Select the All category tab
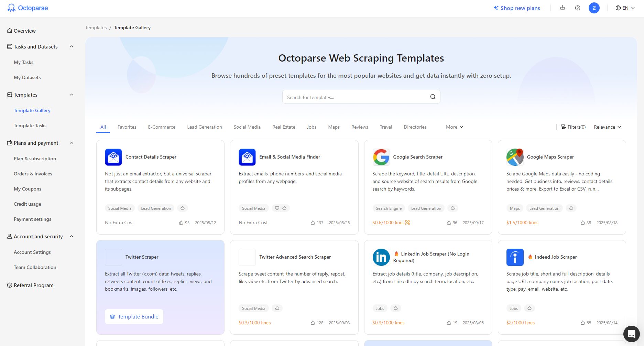 coord(103,127)
